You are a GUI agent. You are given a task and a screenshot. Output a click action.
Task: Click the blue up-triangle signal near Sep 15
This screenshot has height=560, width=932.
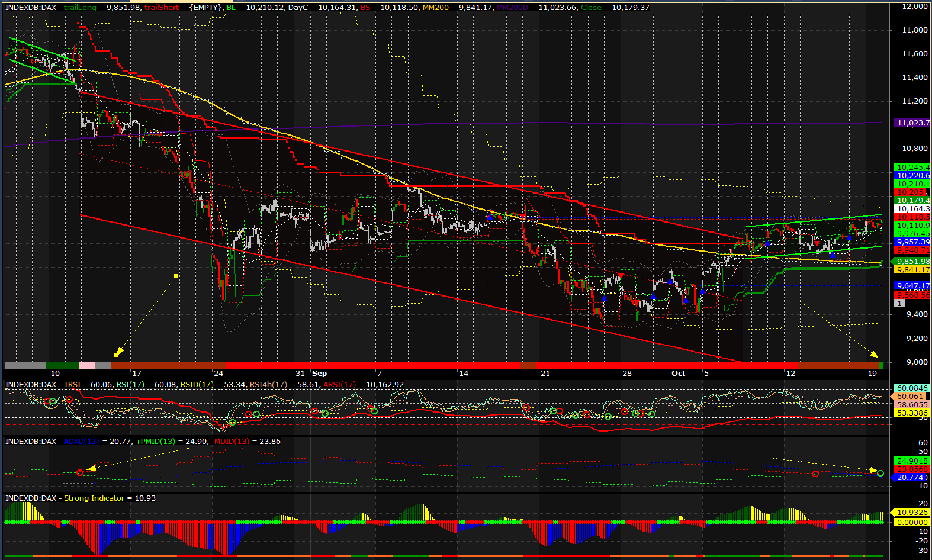coord(490,217)
